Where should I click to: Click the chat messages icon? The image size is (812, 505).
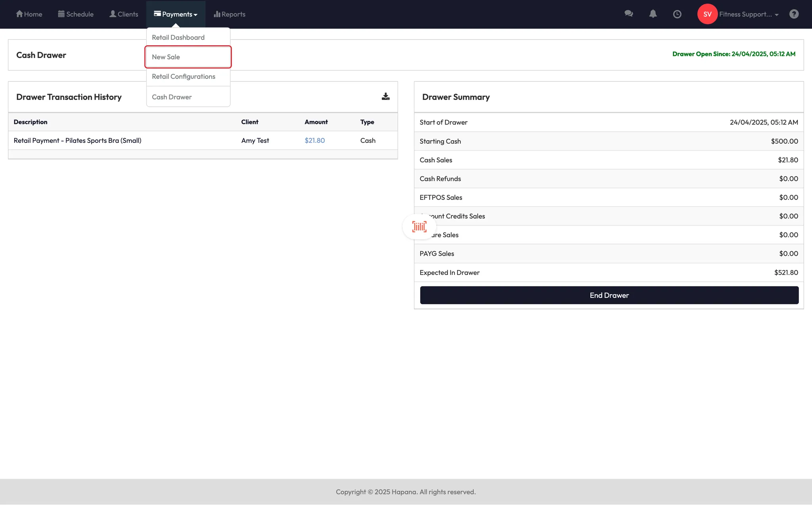click(x=628, y=14)
